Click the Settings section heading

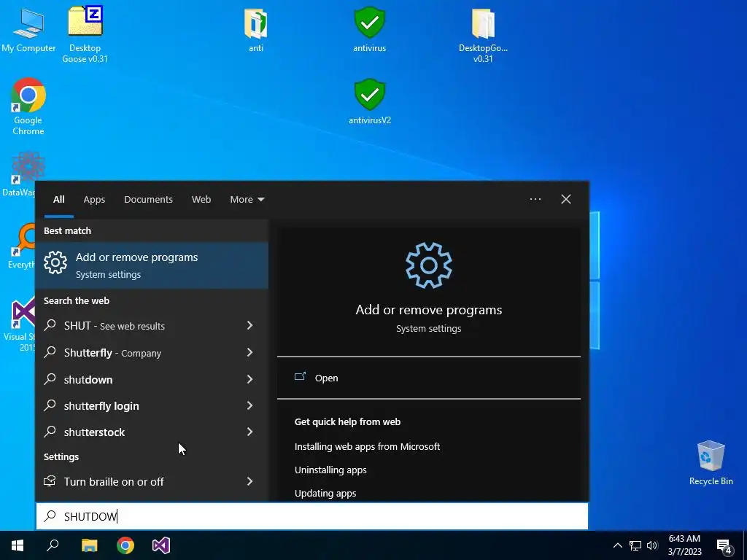pos(61,457)
